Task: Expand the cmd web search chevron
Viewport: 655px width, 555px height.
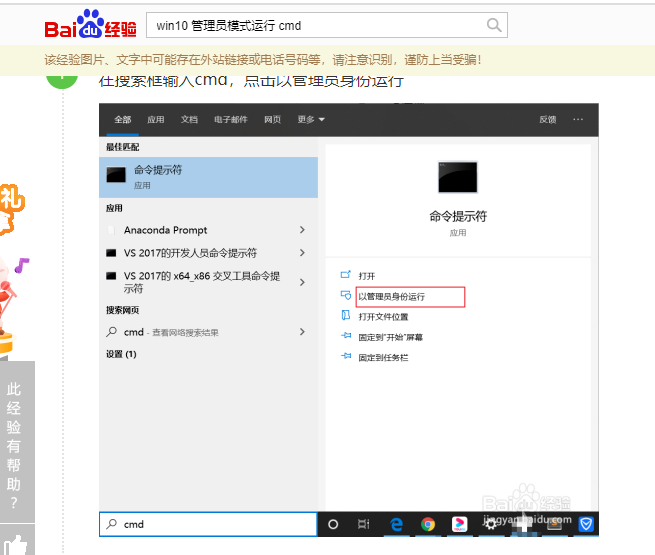Action: tap(302, 332)
